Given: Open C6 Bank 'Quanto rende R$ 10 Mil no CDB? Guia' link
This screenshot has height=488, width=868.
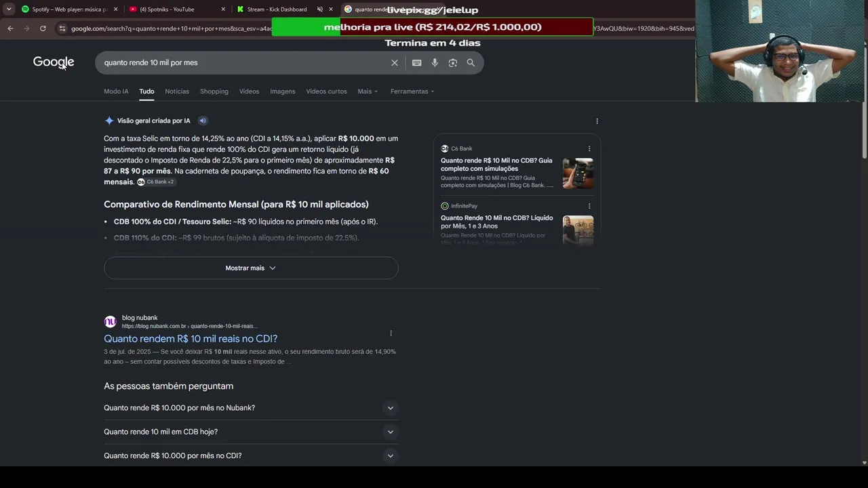Looking at the screenshot, I should click(496, 165).
